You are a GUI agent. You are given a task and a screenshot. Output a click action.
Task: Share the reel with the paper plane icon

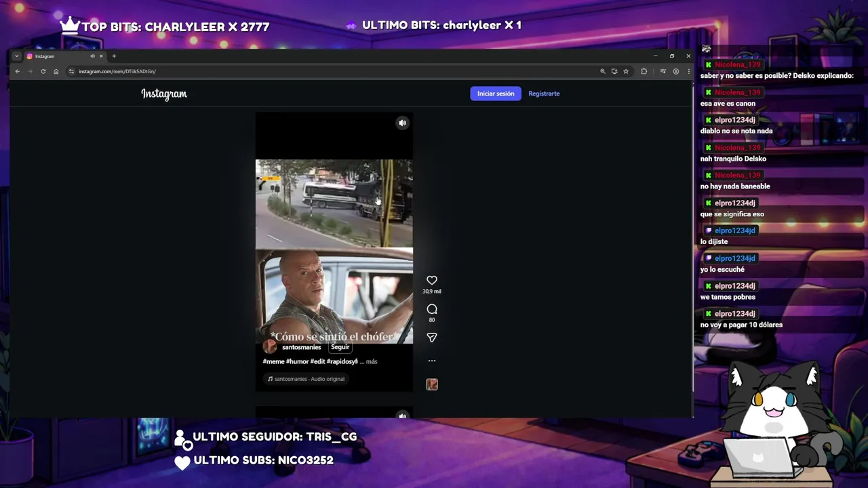coord(432,338)
